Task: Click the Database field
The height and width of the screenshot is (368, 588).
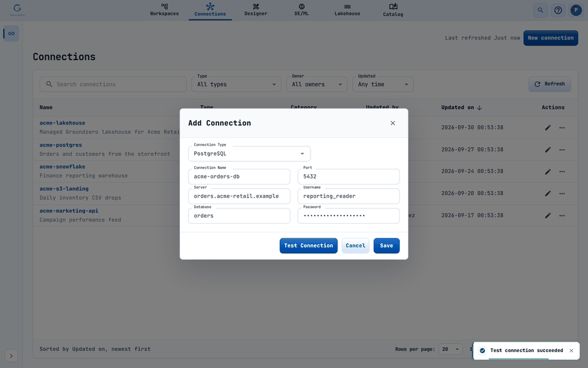Action: pyautogui.click(x=239, y=216)
